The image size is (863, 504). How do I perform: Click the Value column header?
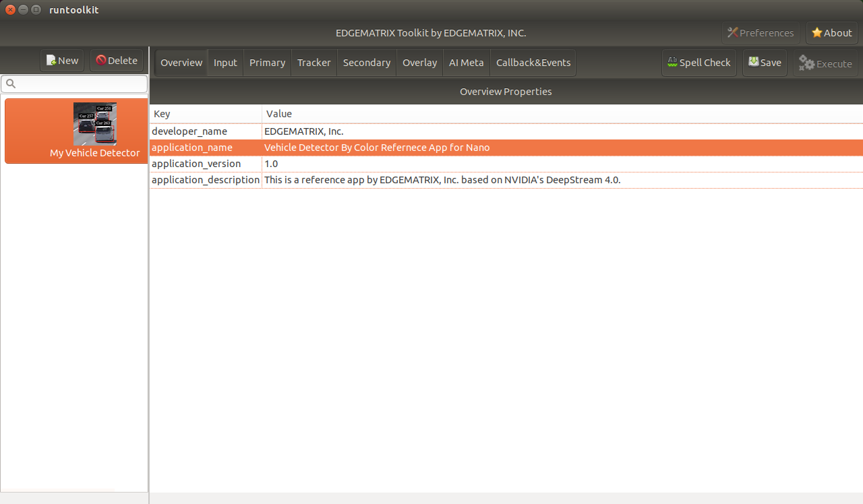click(562, 114)
